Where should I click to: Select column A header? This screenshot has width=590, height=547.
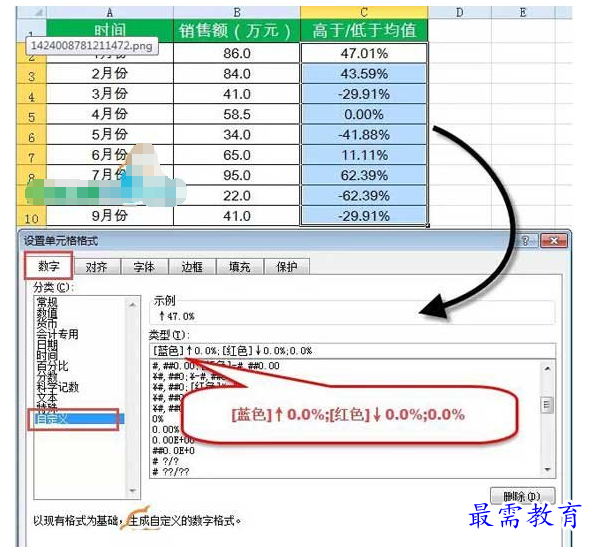[x=109, y=12]
